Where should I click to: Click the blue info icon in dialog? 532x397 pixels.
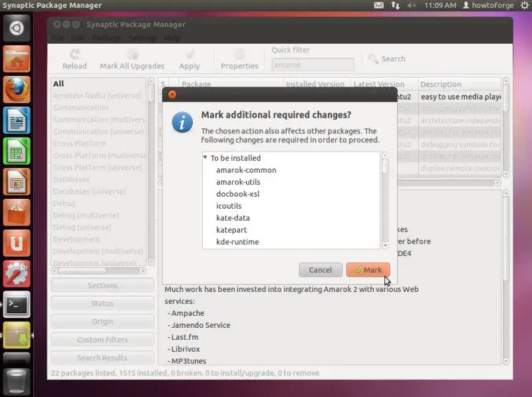pos(182,122)
